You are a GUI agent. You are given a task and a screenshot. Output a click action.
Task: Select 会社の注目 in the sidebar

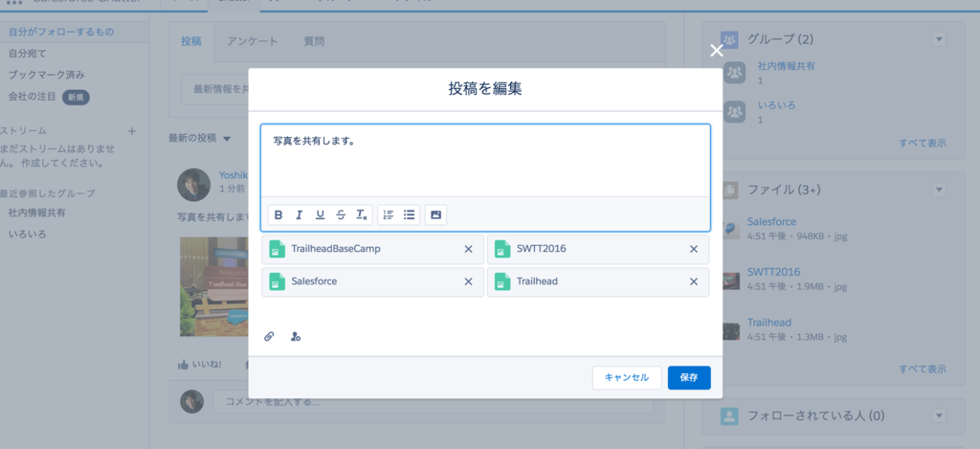[x=32, y=97]
